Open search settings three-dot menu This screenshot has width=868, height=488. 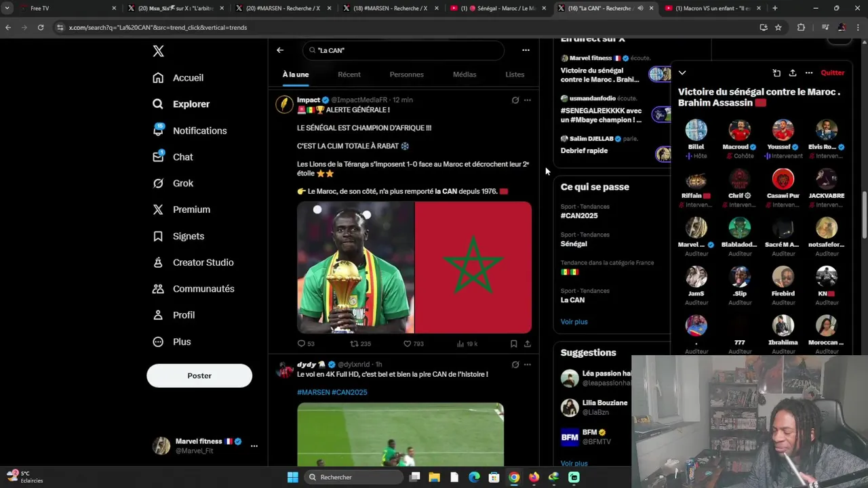pos(526,50)
